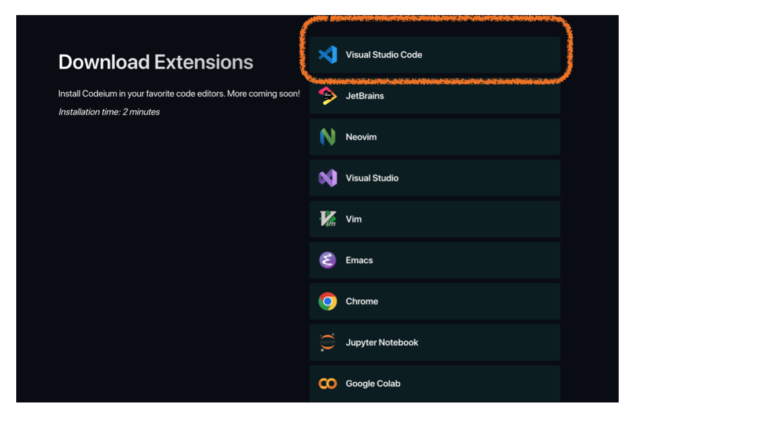Click the Chrome logo icon

coord(327,301)
